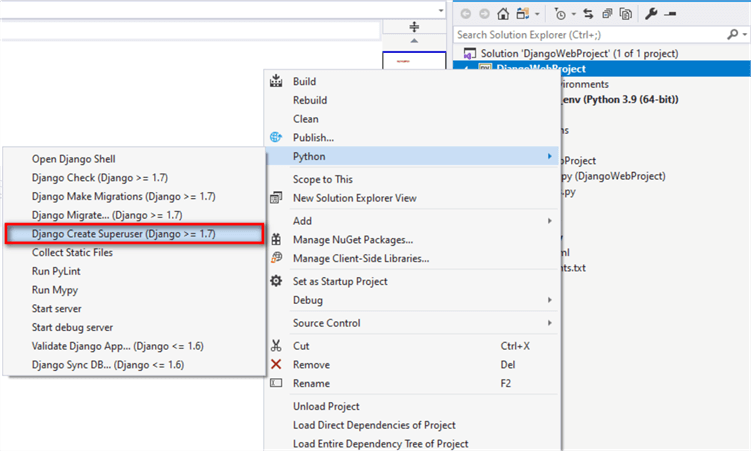The width and height of the screenshot is (751, 451).
Task: Select Start server in Python submenu
Action: point(57,308)
